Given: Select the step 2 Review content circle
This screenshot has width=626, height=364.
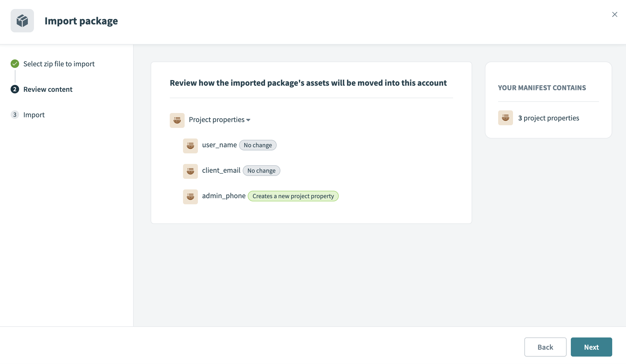Looking at the screenshot, I should tap(15, 89).
